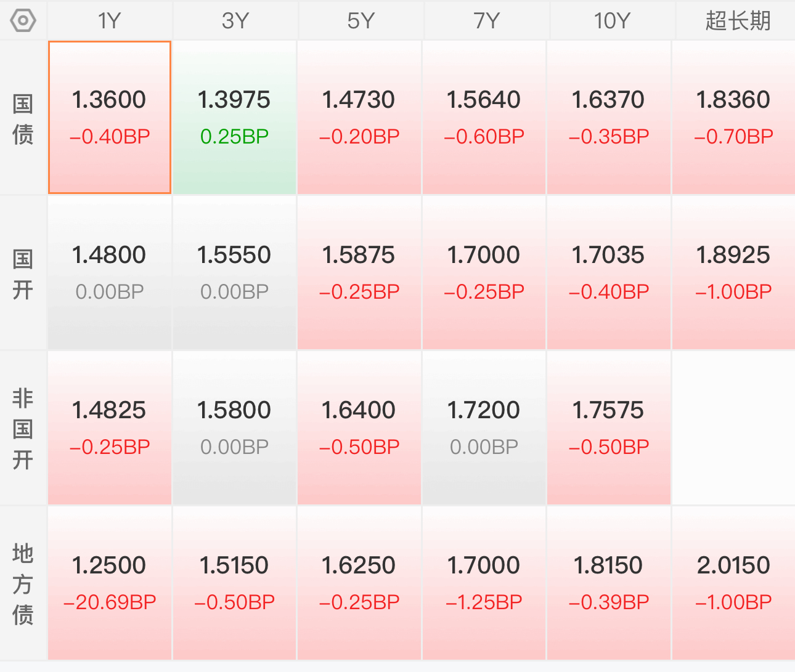Open the 非国开 10Y cell 1.7575

coord(609,428)
